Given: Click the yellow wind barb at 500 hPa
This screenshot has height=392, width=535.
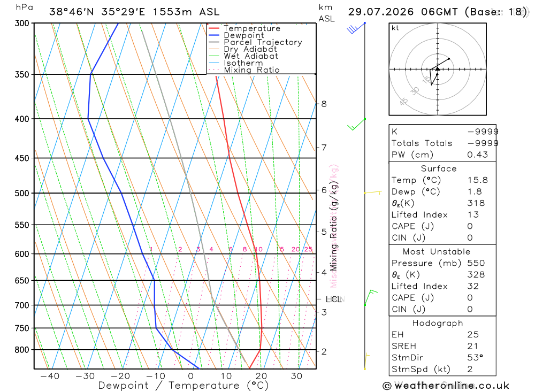Looking at the screenshot, I should coord(372,193).
